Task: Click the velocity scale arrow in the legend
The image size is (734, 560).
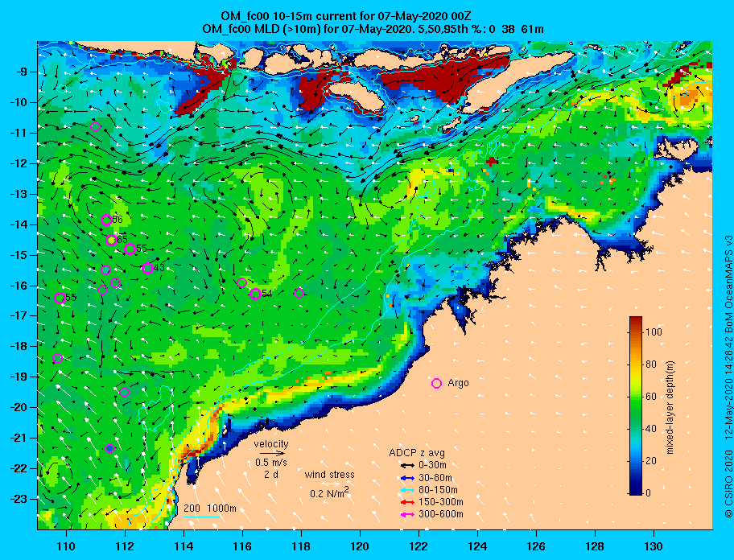Action: tap(272, 453)
